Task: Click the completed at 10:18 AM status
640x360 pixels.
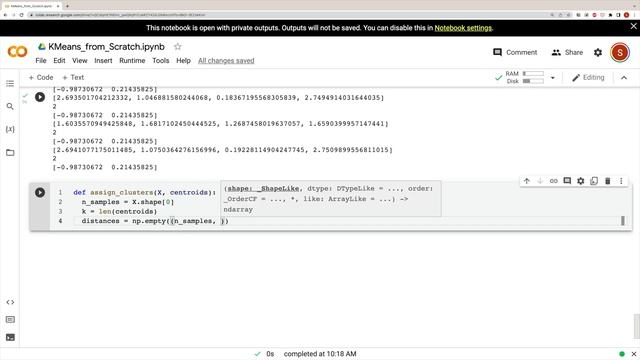Action: click(x=320, y=354)
